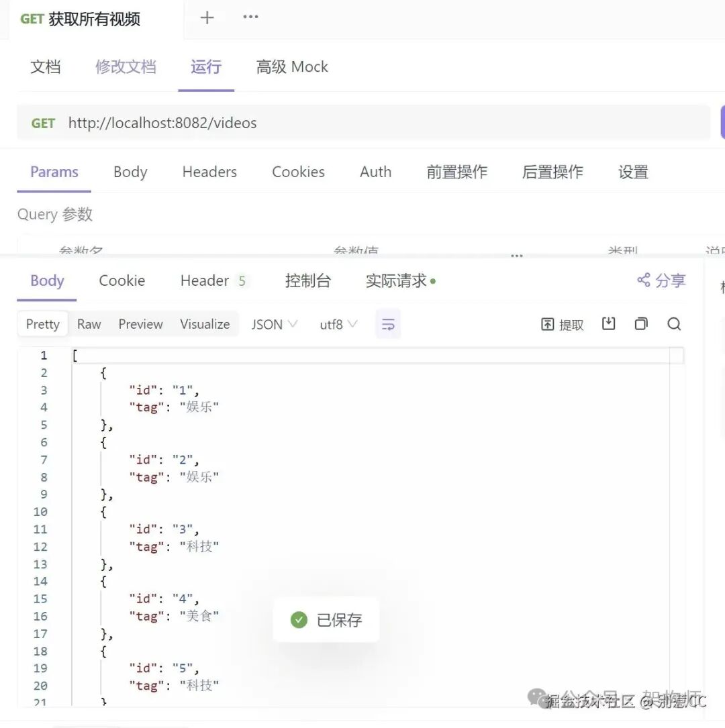Select the Params request tab
This screenshot has height=728, width=725.
pos(54,172)
